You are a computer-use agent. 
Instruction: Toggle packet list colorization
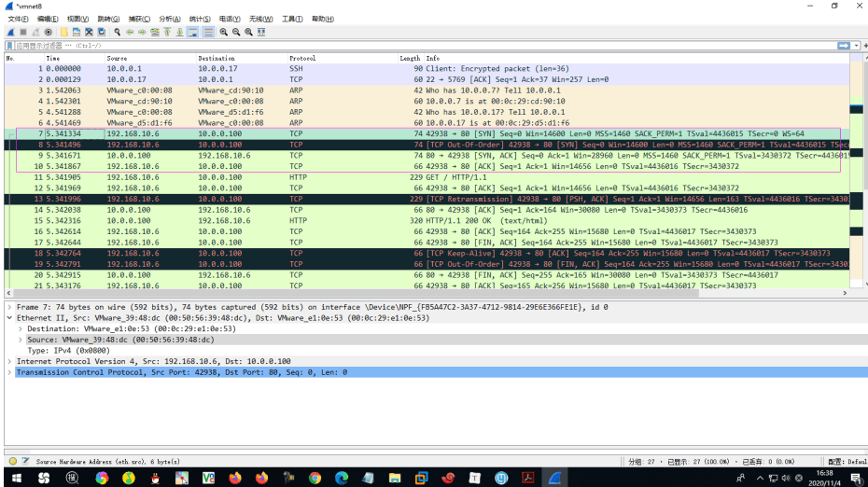(x=208, y=32)
